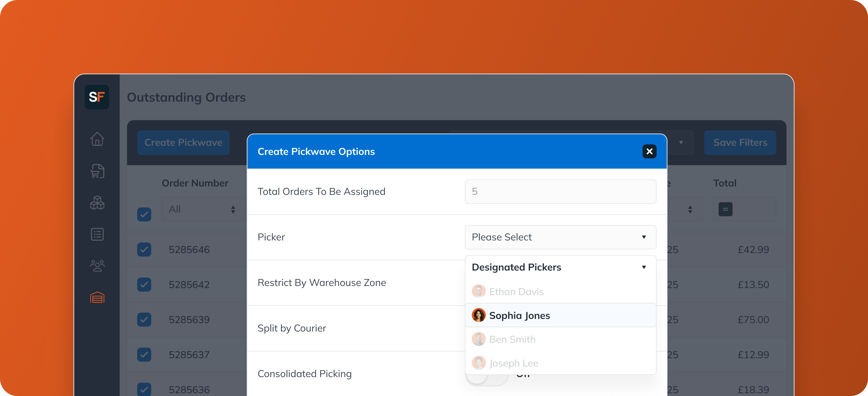
Task: Click the SF logo icon
Action: click(x=97, y=97)
